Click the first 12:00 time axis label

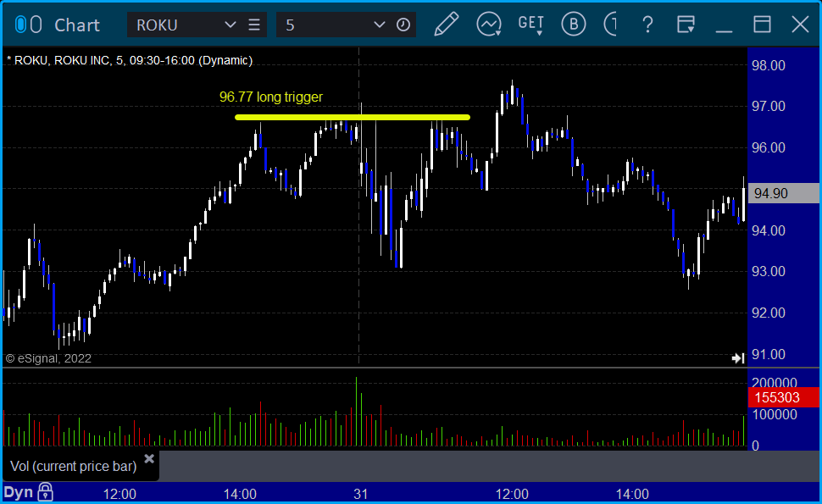point(119,494)
